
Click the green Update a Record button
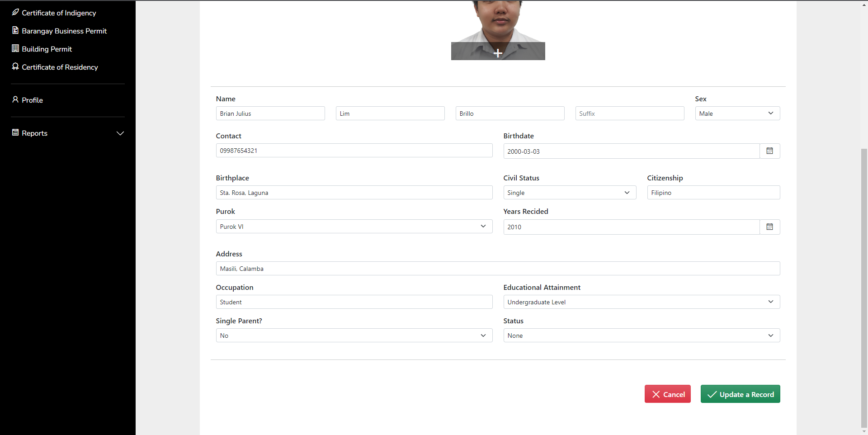point(740,394)
